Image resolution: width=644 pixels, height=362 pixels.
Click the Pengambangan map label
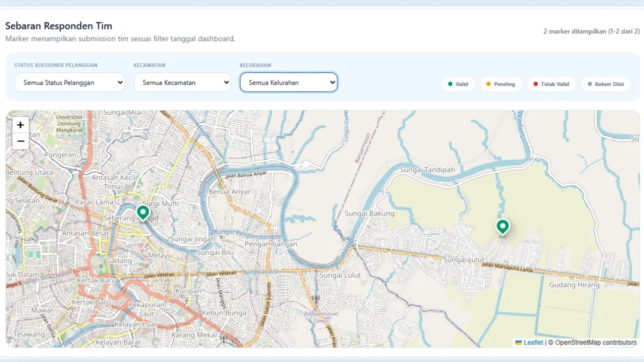click(x=271, y=244)
